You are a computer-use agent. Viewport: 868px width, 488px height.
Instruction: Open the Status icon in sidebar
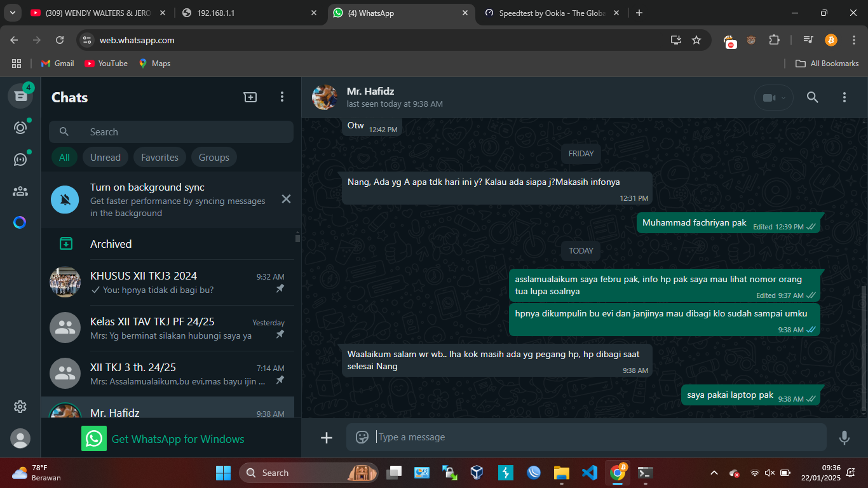(x=20, y=128)
